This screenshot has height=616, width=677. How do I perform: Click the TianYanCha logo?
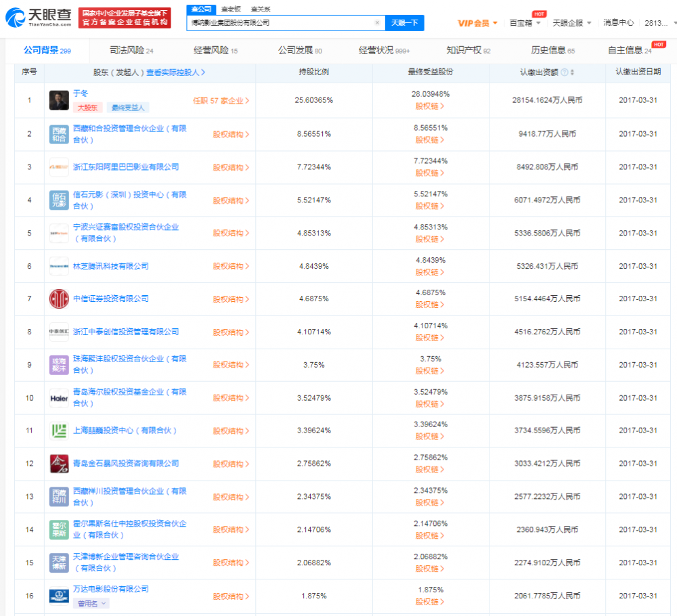pos(39,18)
